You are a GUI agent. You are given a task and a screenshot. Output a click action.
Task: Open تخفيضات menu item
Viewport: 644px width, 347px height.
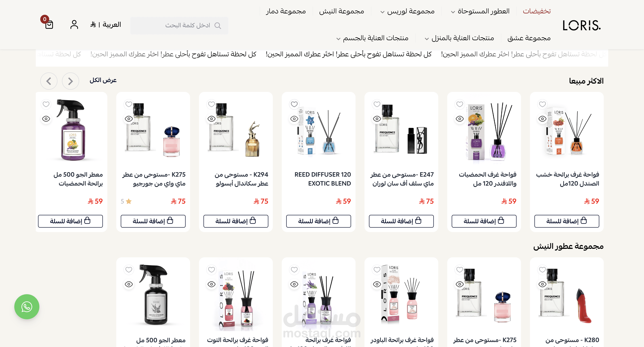click(537, 11)
